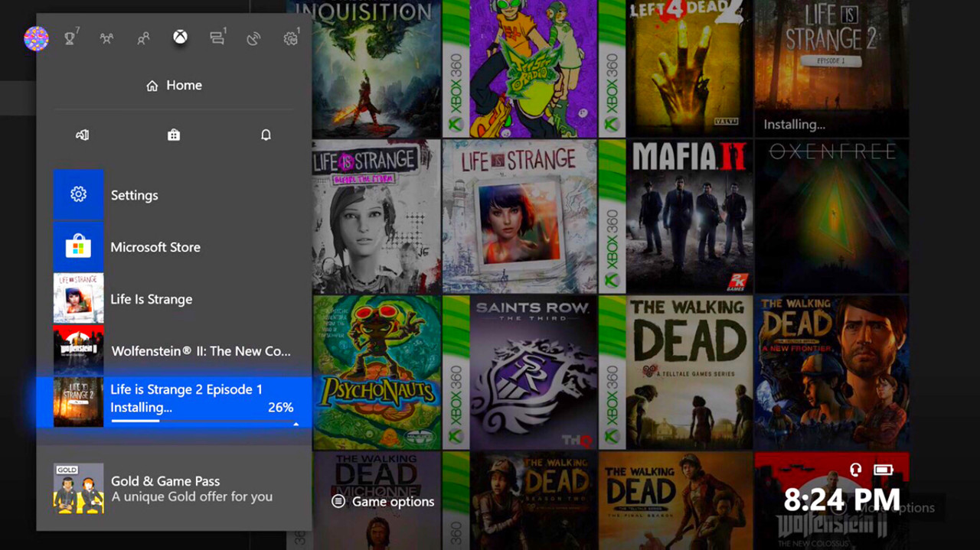Launch Wolfenstein II: The New Colossus entry
Viewport: 980px width, 550px height.
pos(174,351)
